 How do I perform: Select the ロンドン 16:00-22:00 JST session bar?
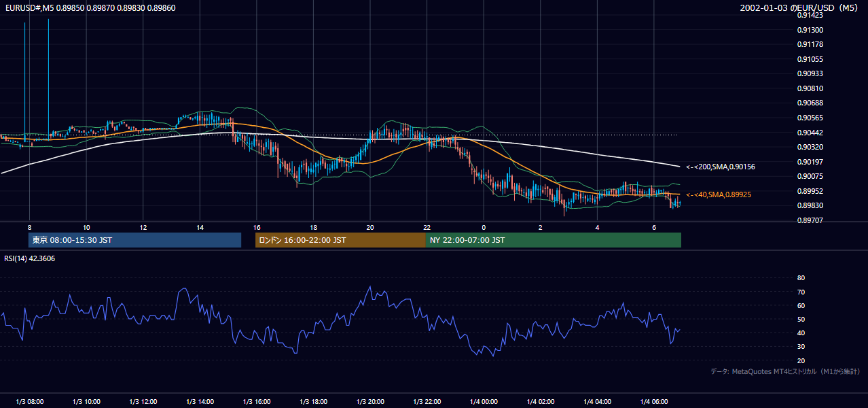340,240
